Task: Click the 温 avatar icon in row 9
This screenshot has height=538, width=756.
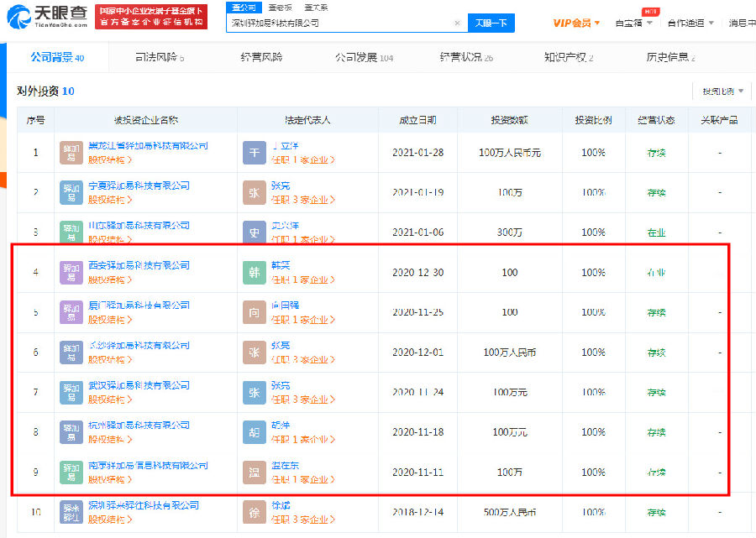Action: pos(254,472)
